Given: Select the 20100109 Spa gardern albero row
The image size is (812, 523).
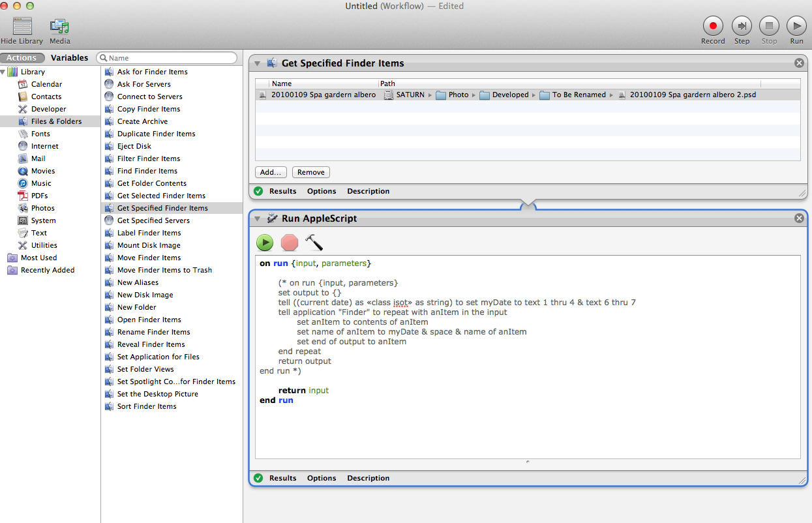Looking at the screenshot, I should click(x=528, y=95).
